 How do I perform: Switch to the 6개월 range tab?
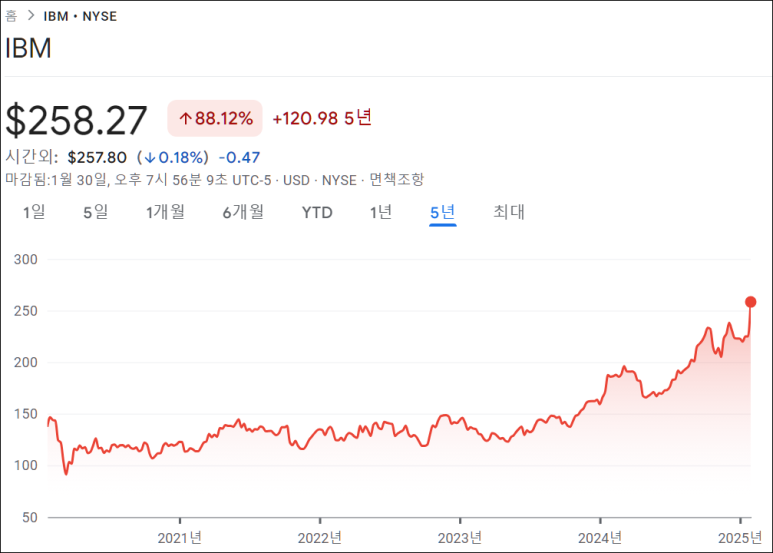tap(243, 212)
